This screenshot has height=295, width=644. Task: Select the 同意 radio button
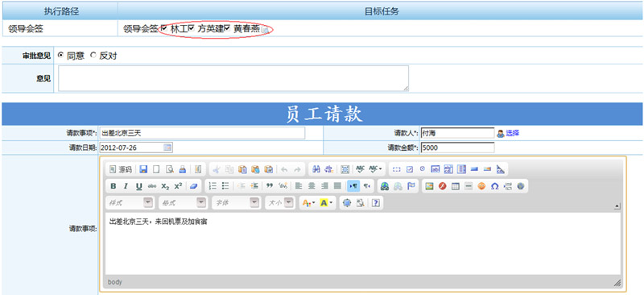click(x=61, y=55)
